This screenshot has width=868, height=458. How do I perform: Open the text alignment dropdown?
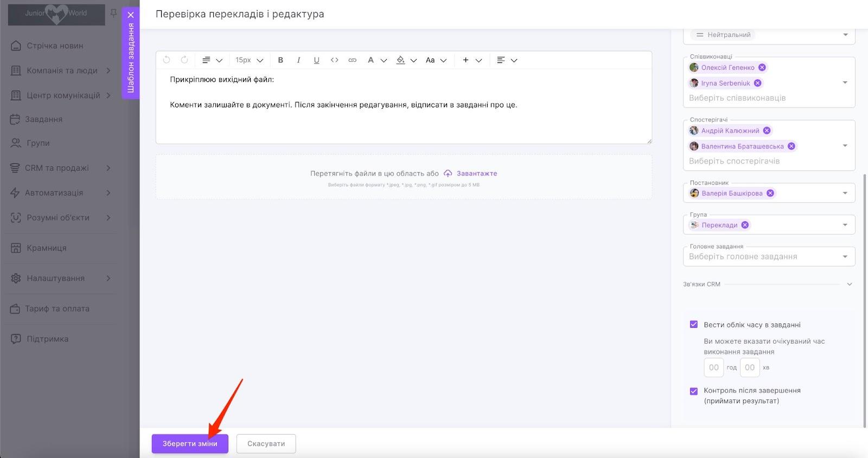pos(507,60)
